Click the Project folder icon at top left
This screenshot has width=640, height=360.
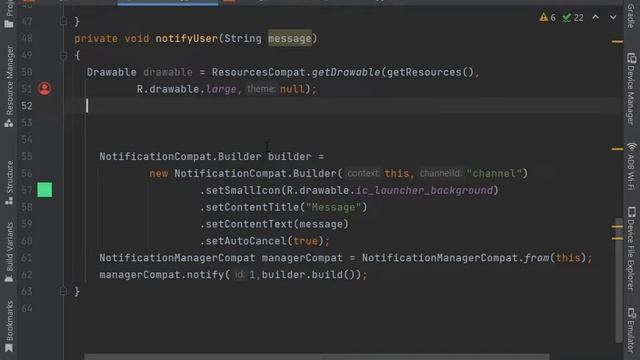point(9,24)
